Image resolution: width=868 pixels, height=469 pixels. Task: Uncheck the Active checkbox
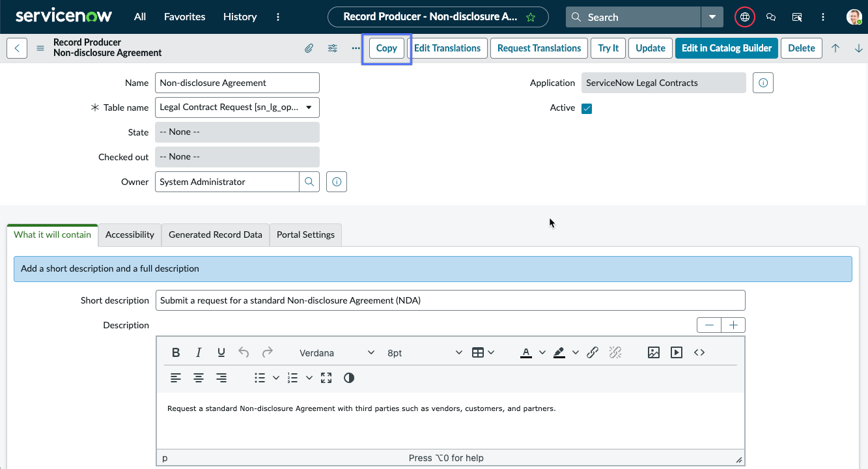(x=587, y=108)
